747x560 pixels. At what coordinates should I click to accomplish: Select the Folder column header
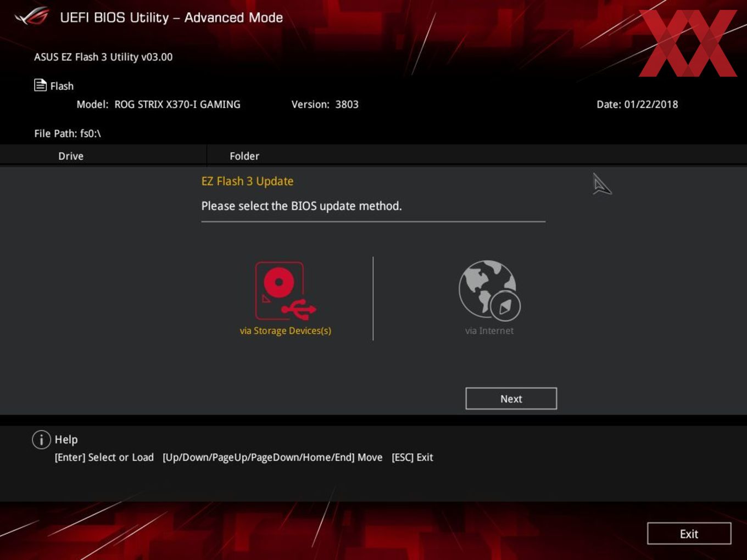[244, 156]
